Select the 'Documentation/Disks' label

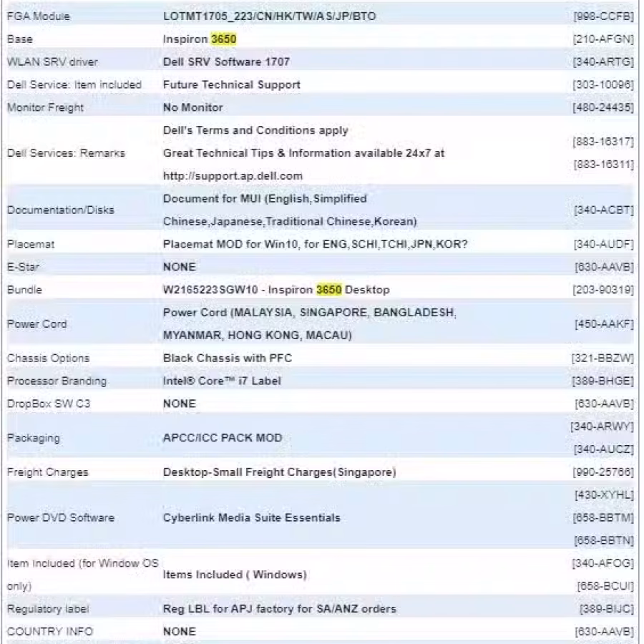pos(61,210)
